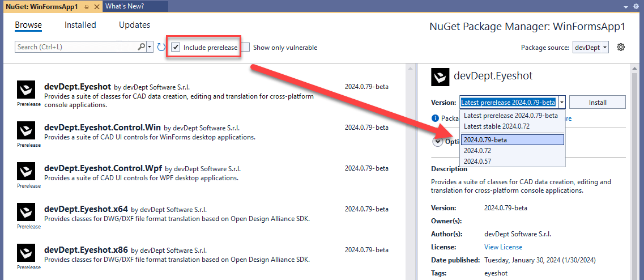
Task: Switch to the Browse tab
Action: point(28,25)
